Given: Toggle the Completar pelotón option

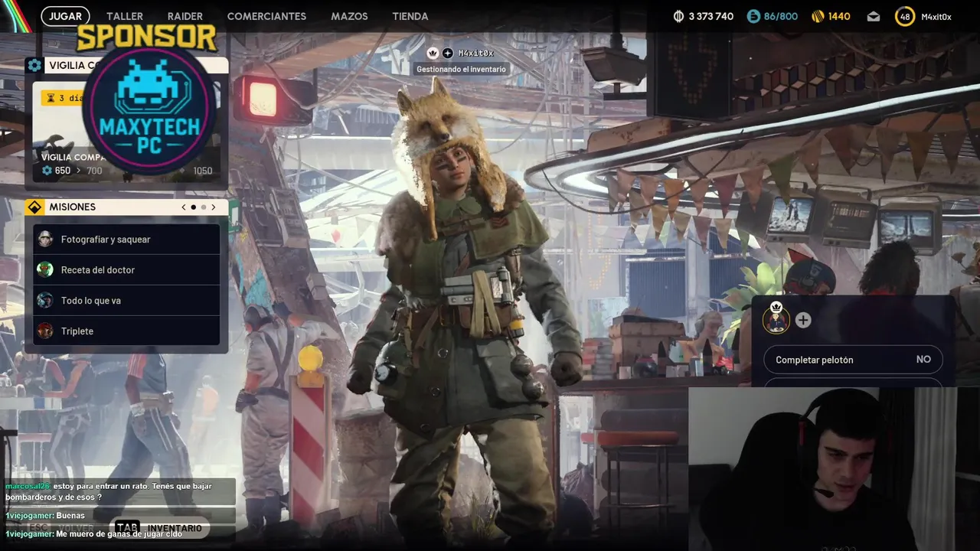Looking at the screenshot, I should point(853,360).
